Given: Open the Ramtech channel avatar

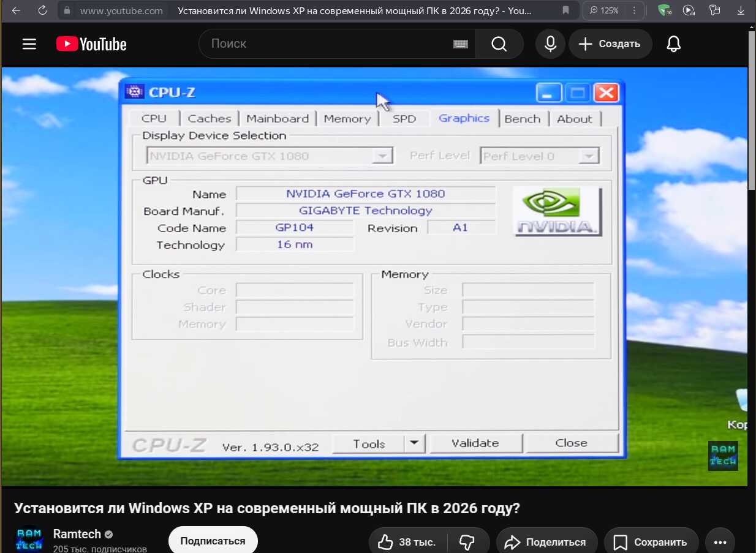Looking at the screenshot, I should pyautogui.click(x=29, y=539).
